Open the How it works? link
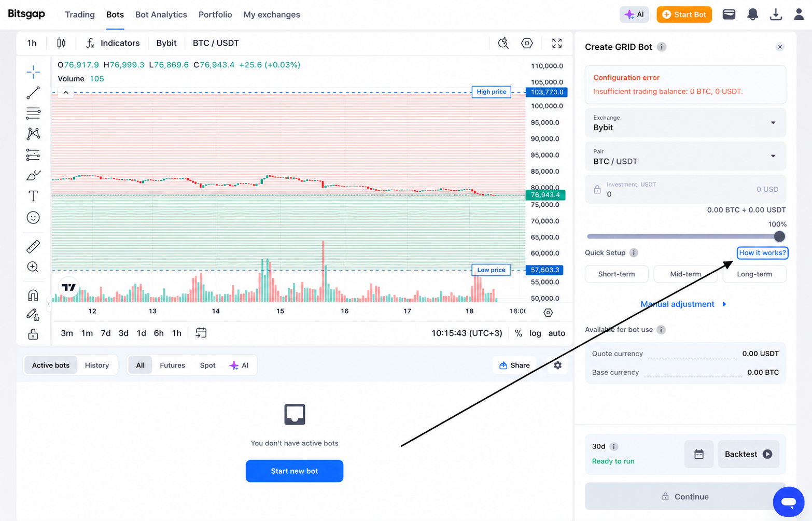This screenshot has height=521, width=812. pos(762,252)
